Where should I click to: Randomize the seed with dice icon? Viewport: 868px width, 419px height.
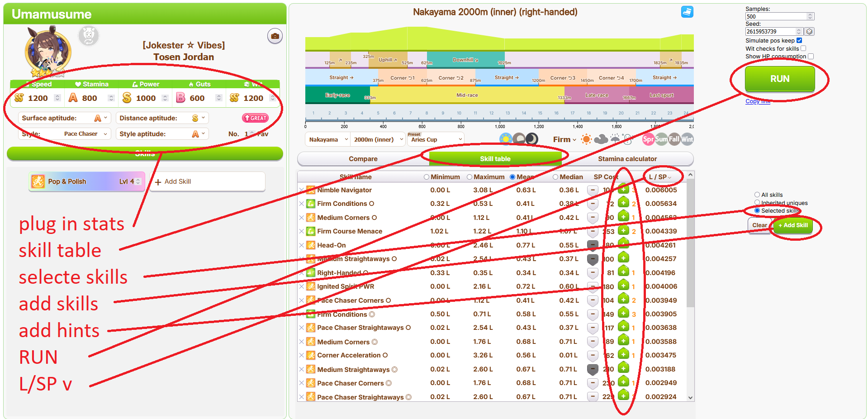810,31
